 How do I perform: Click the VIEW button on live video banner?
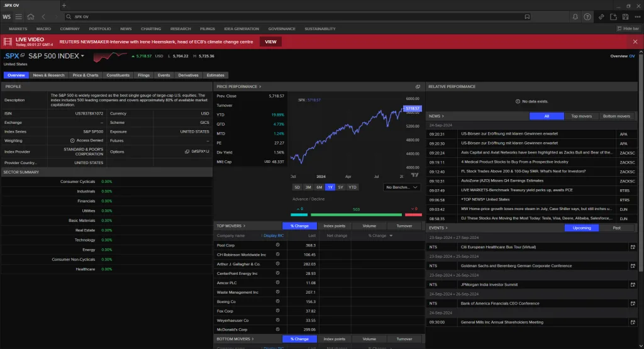click(x=270, y=42)
